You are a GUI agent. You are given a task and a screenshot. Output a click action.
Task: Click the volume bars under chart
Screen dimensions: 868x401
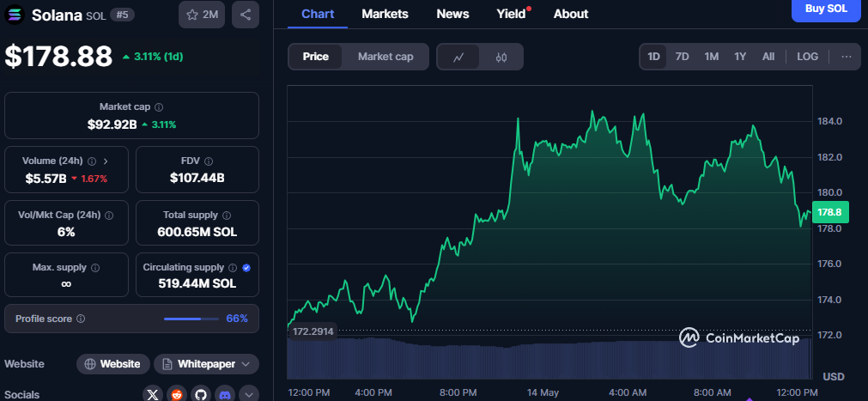549,358
